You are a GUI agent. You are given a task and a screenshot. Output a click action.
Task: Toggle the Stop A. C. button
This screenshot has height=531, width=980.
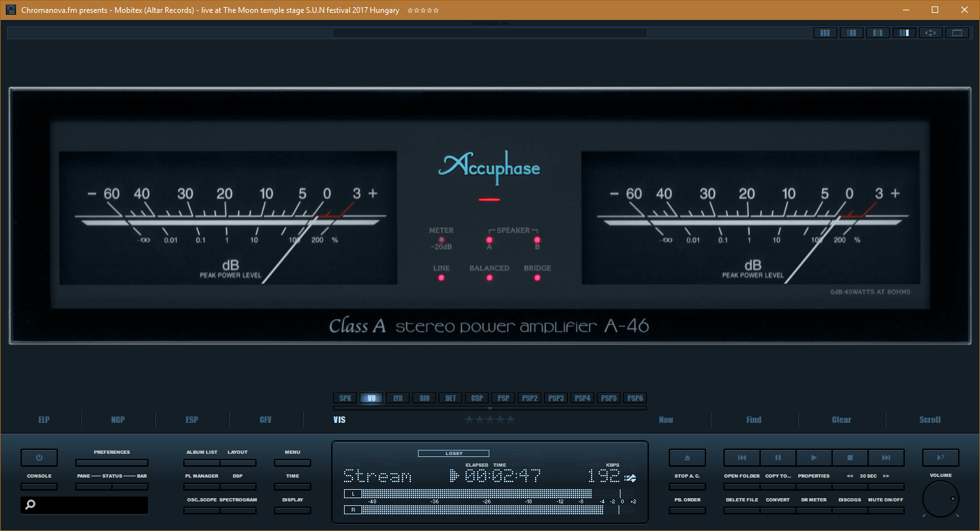tap(687, 487)
